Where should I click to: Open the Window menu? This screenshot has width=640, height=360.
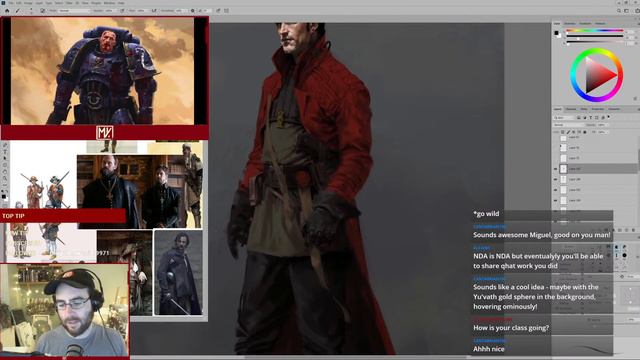pos(109,3)
